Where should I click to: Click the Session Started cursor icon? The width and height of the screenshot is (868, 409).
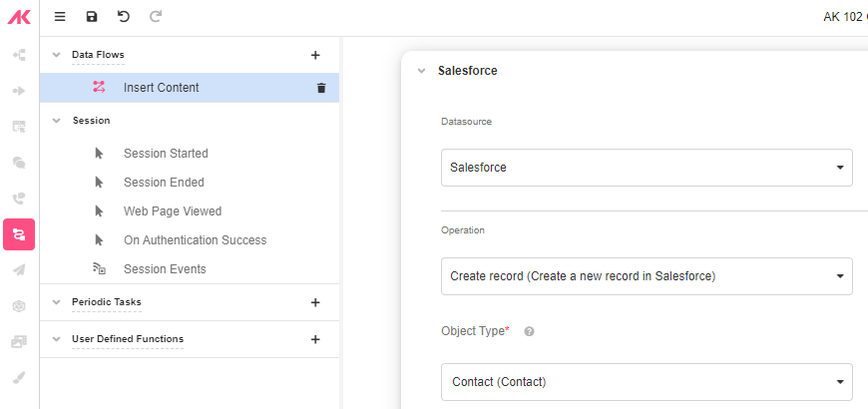click(x=99, y=154)
